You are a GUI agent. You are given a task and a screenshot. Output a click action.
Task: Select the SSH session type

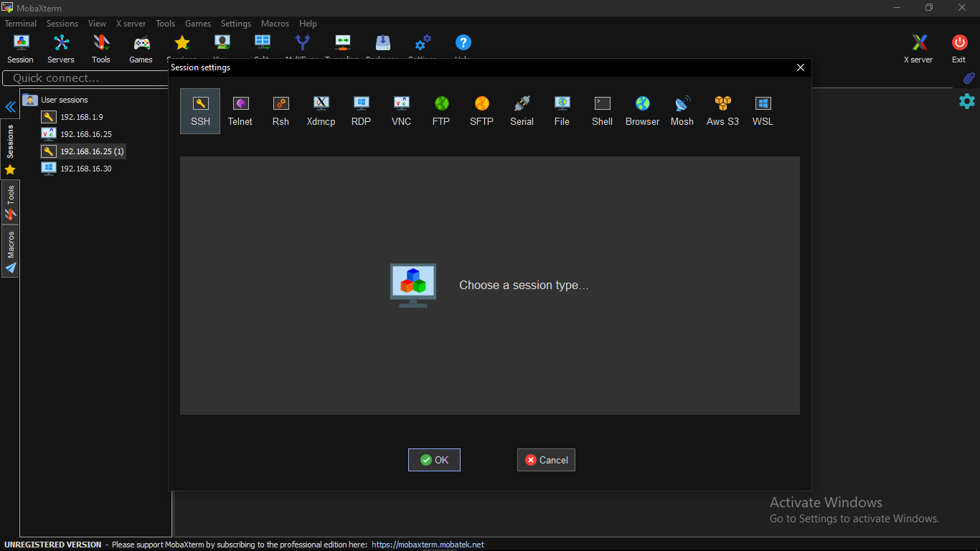point(200,111)
